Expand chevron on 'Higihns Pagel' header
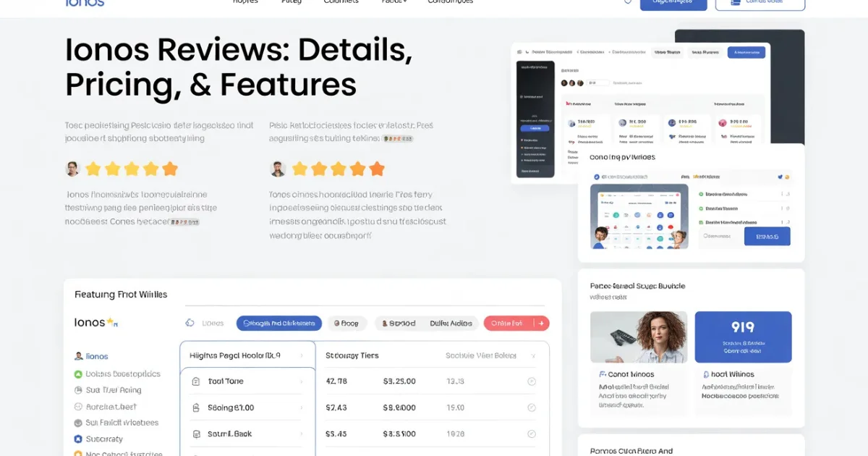 (x=302, y=355)
